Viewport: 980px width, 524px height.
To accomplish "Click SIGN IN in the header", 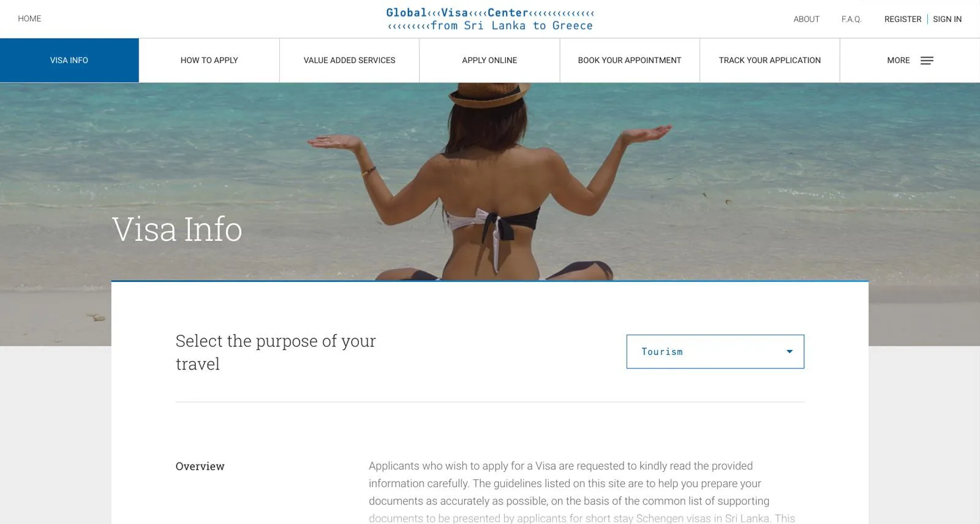I will click(947, 20).
